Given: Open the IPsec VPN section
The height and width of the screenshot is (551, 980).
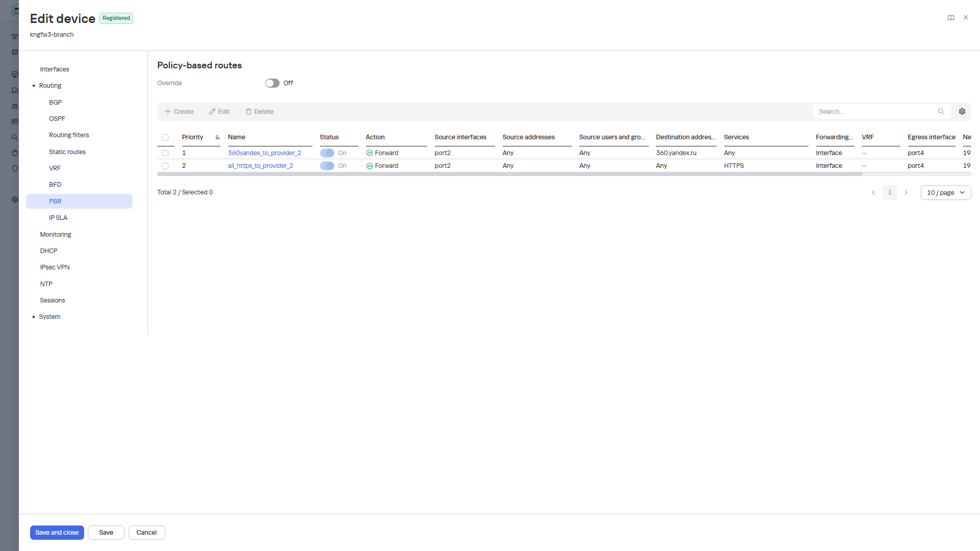Looking at the screenshot, I should coord(55,267).
